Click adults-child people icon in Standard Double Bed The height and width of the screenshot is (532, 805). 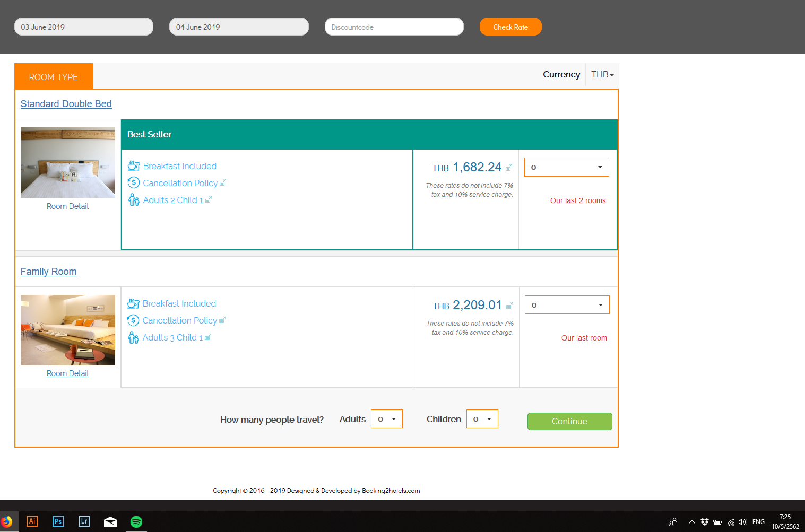point(134,200)
